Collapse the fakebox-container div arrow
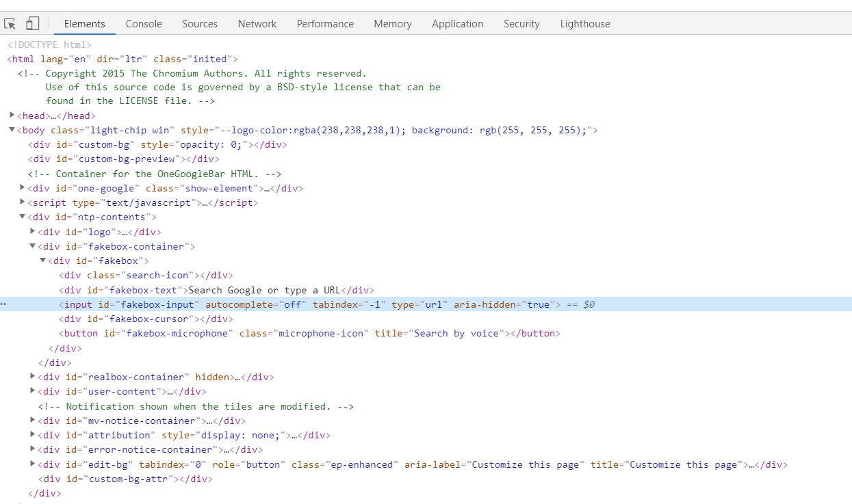This screenshot has width=852, height=504. tap(33, 246)
